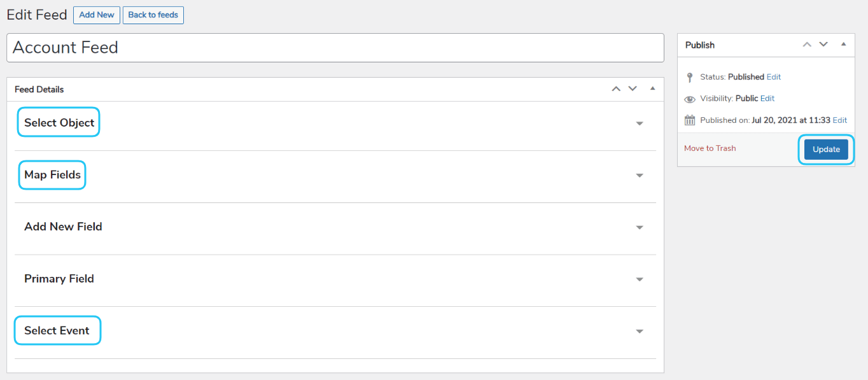This screenshot has width=868, height=380.
Task: Expand the Select Object section
Action: pyautogui.click(x=639, y=123)
